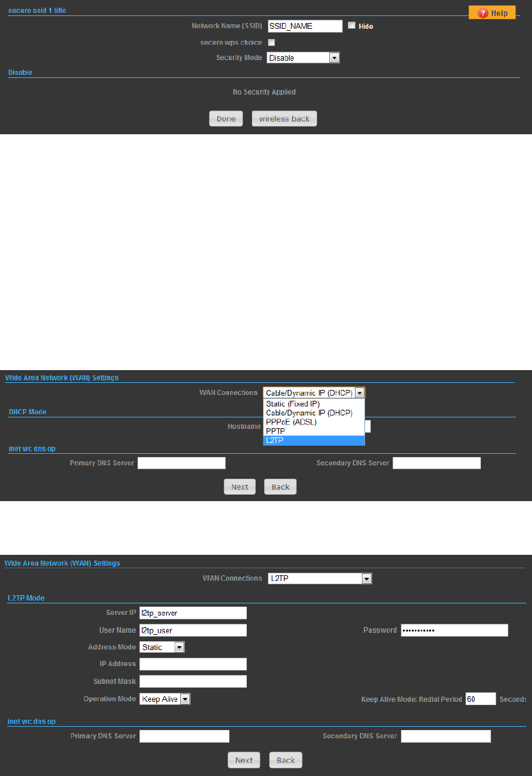Open the Address Mode dropdown showing Static

[162, 648]
